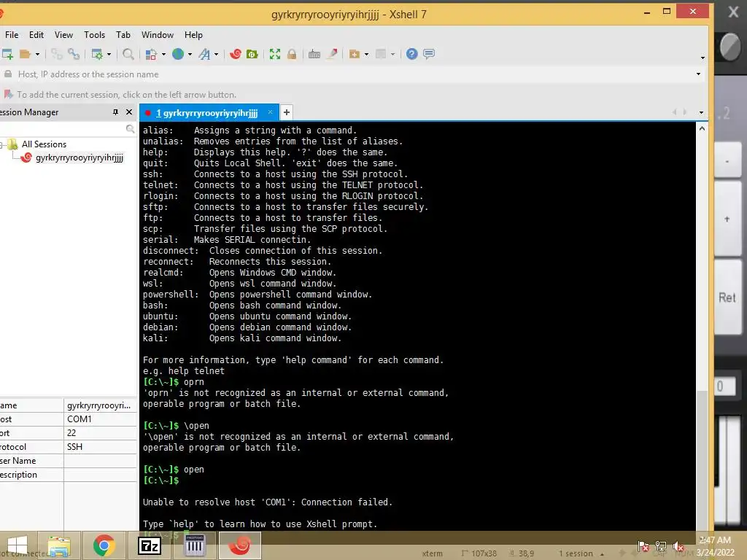Open 7-Zip from taskbar
Image resolution: width=747 pixels, height=560 pixels.
pyautogui.click(x=149, y=545)
